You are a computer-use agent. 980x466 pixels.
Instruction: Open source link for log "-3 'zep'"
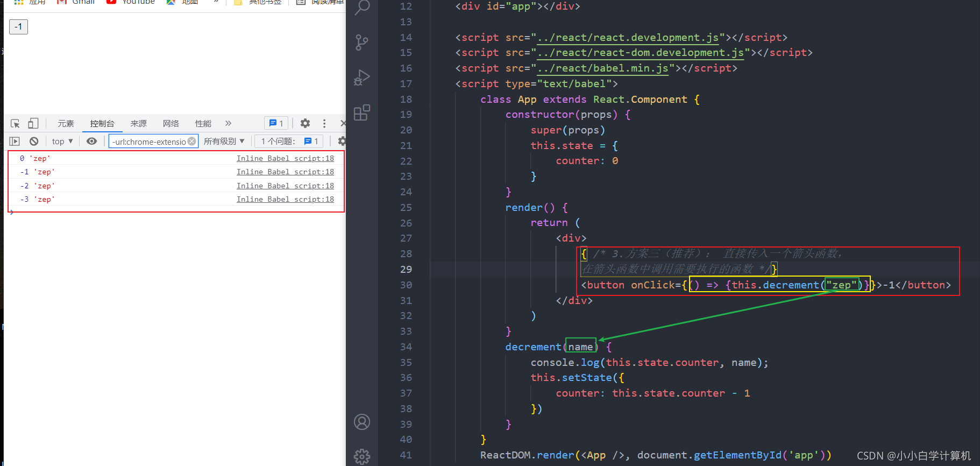click(285, 199)
